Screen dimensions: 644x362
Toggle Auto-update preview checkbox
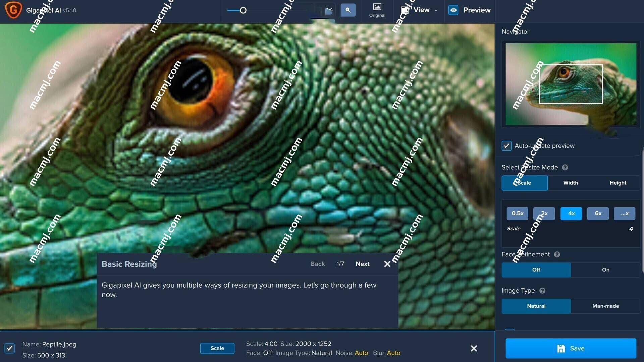[507, 145]
